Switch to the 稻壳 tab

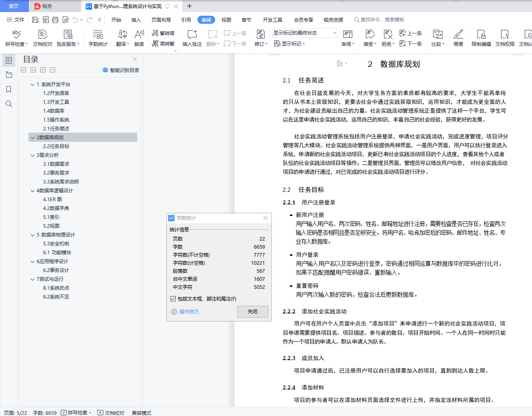coord(54,6)
